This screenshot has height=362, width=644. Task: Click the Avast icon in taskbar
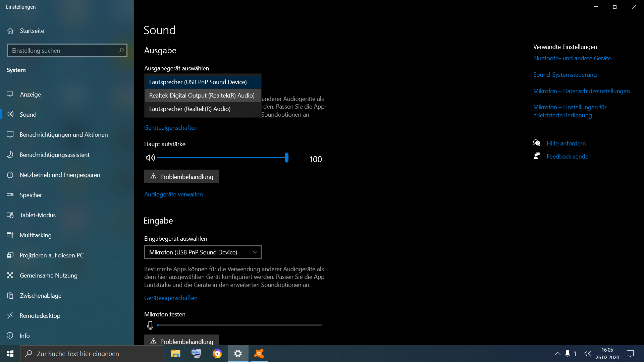[x=259, y=354]
